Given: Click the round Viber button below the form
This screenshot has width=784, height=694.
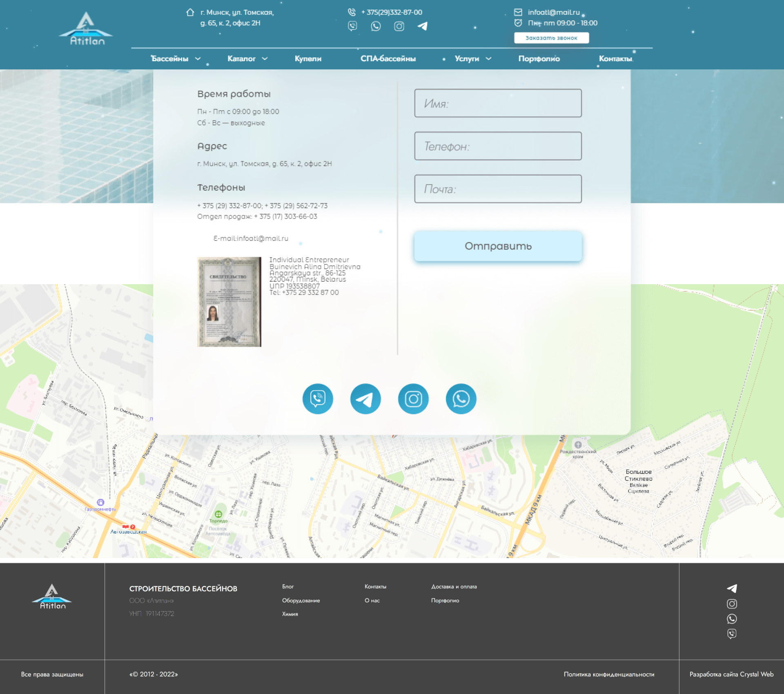Looking at the screenshot, I should [318, 399].
